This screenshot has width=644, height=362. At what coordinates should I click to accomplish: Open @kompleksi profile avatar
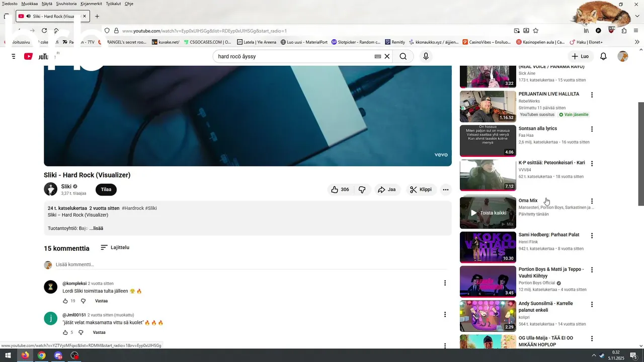[x=51, y=287]
